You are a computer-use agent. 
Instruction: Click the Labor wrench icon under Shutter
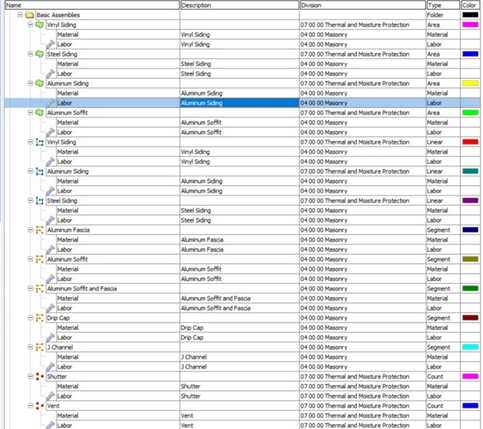coord(50,396)
